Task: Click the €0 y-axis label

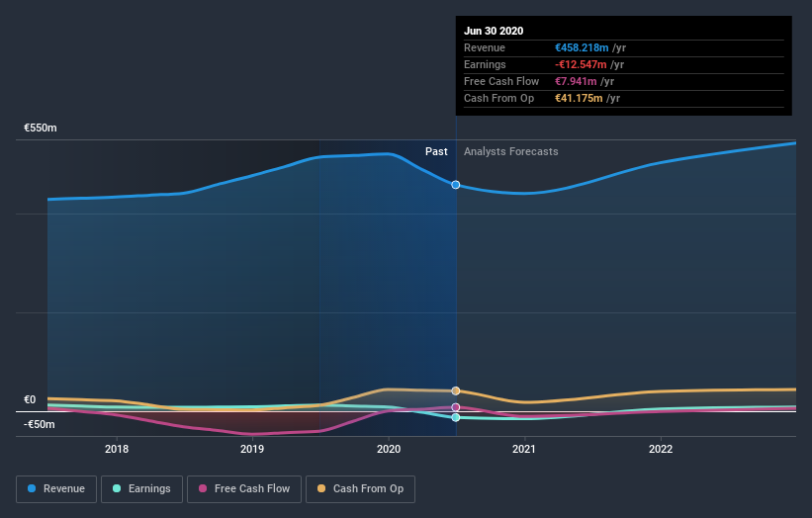Action: coord(30,399)
